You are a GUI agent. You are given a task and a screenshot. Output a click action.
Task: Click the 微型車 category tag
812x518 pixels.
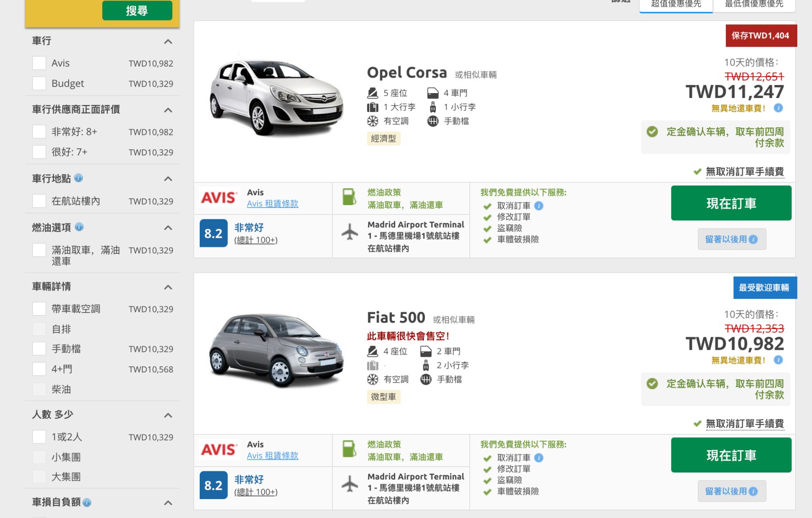pyautogui.click(x=383, y=397)
